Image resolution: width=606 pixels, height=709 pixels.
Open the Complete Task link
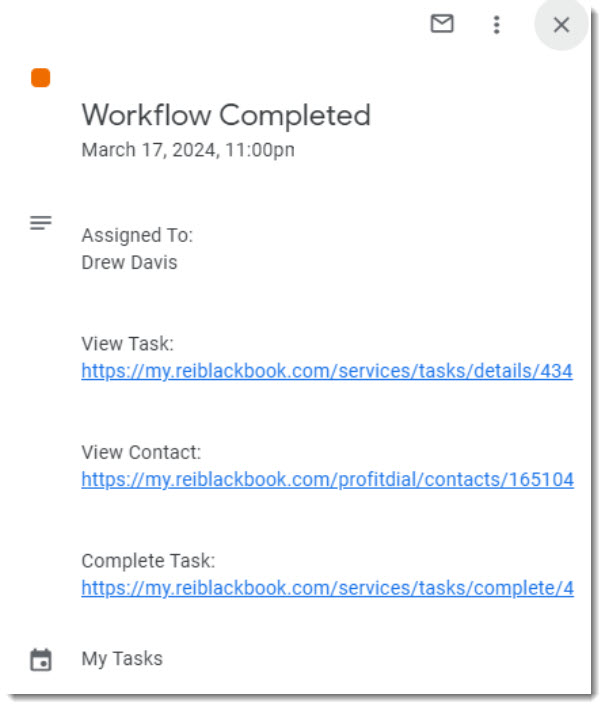[x=327, y=588]
